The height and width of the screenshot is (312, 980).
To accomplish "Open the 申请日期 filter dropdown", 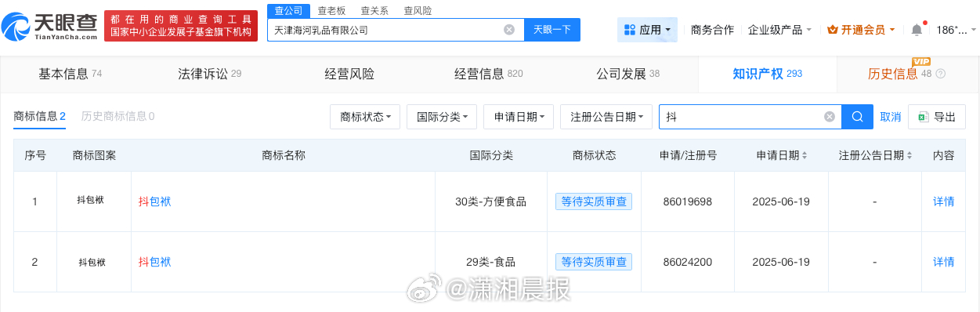I will pyautogui.click(x=519, y=117).
